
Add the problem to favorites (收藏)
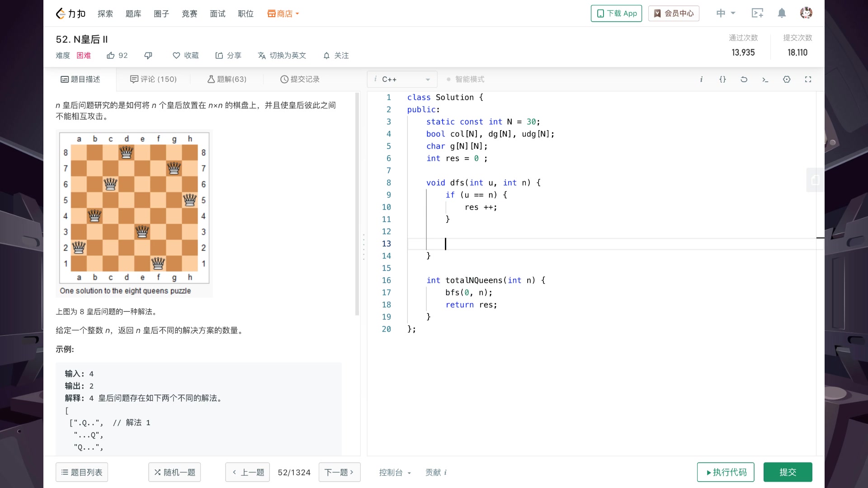pos(185,55)
